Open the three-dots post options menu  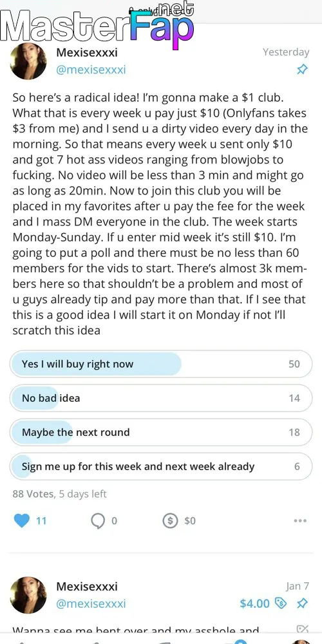300,521
